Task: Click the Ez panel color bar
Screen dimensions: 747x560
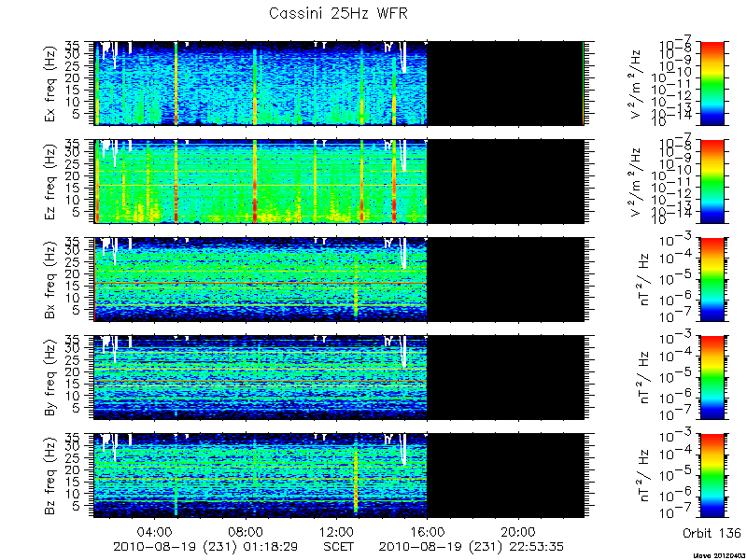Action: pos(712,181)
